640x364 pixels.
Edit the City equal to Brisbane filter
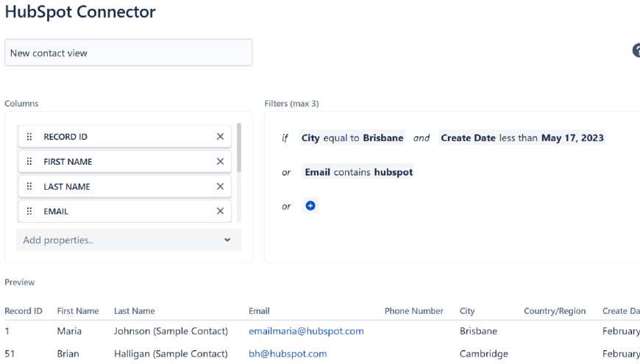pos(352,138)
